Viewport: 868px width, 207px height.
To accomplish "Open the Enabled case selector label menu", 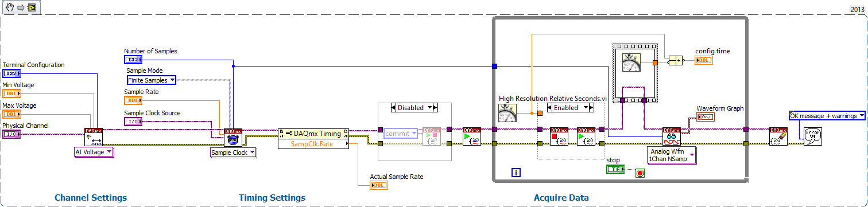I will (571, 107).
